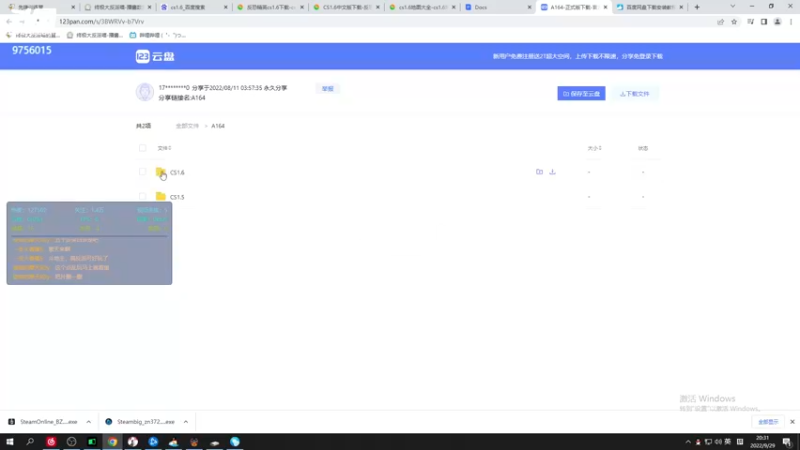Open the Chrome three-dot menu
This screenshot has width=800, height=450.
click(791, 21)
